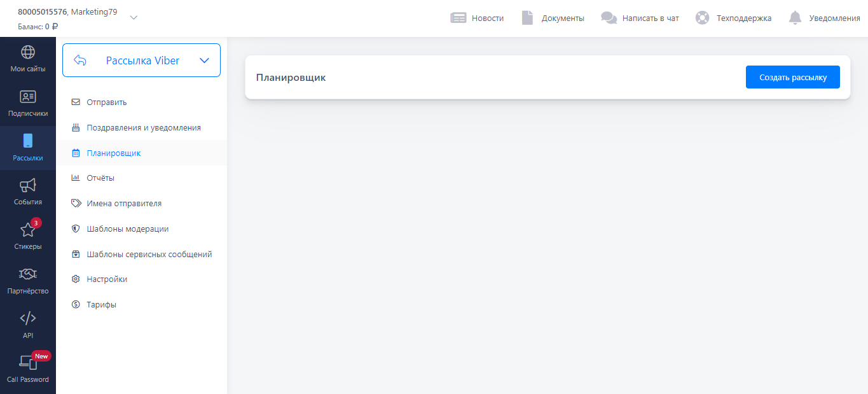This screenshot has width=868, height=394.
Task: Open Шаблоны модерации menu item
Action: (x=128, y=229)
